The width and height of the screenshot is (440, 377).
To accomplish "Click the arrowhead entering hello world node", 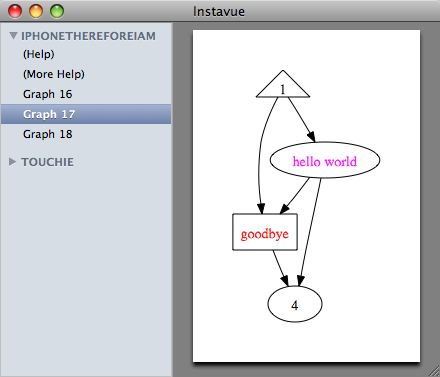I will click(x=311, y=136).
